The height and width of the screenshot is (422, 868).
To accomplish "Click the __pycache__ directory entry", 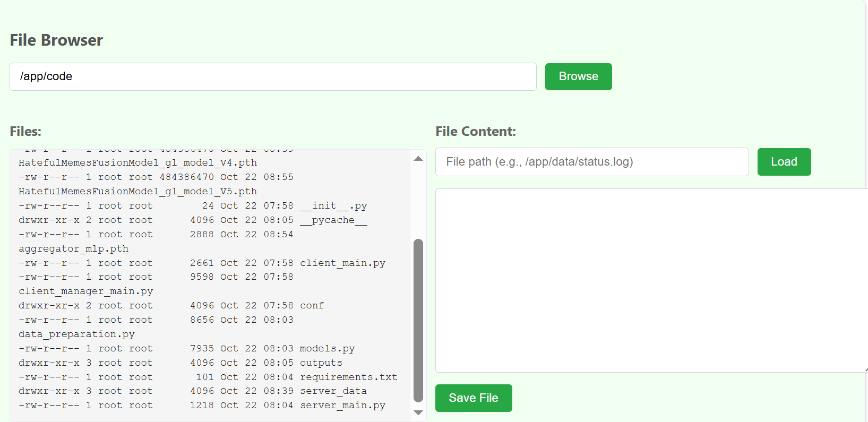I will [x=333, y=220].
